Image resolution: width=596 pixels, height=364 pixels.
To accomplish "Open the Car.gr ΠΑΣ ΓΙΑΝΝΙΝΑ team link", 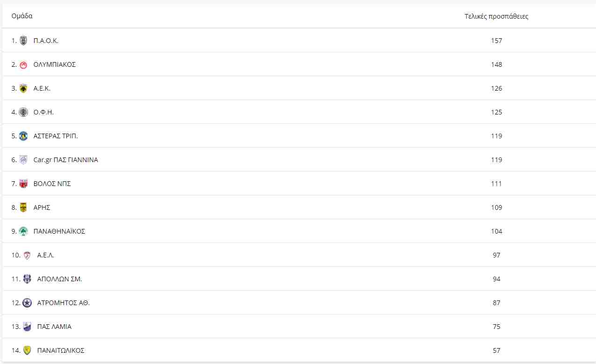I will point(65,160).
